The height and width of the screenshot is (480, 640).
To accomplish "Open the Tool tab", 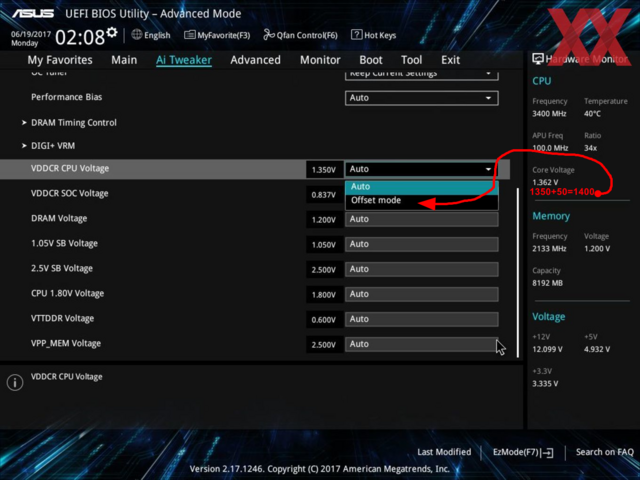I will pyautogui.click(x=411, y=60).
